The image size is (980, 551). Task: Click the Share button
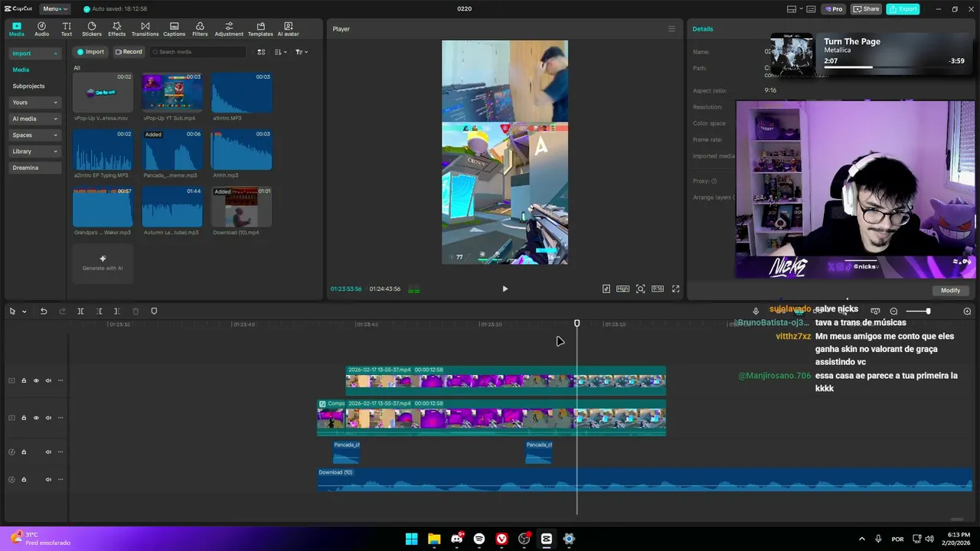[866, 9]
